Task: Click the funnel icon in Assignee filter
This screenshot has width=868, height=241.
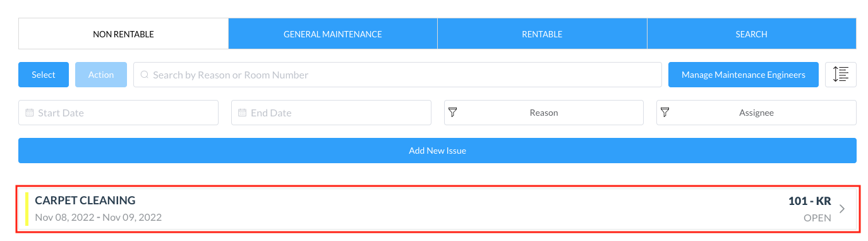Action: click(665, 113)
